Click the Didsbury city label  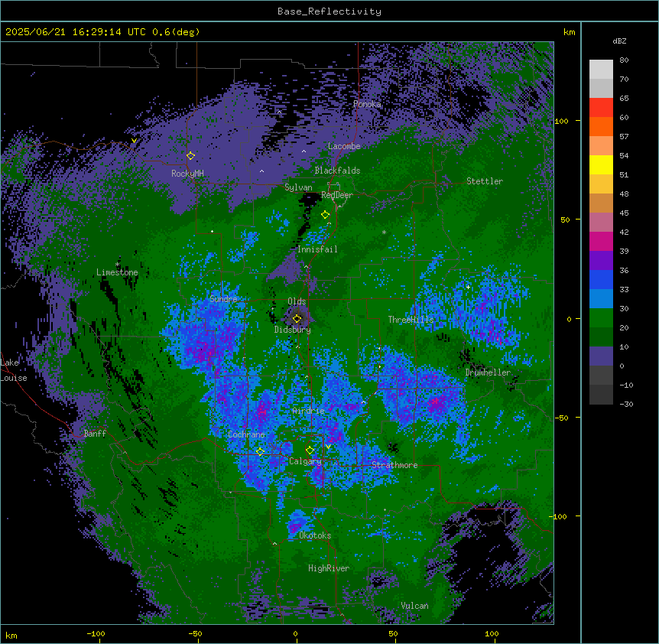293,330
